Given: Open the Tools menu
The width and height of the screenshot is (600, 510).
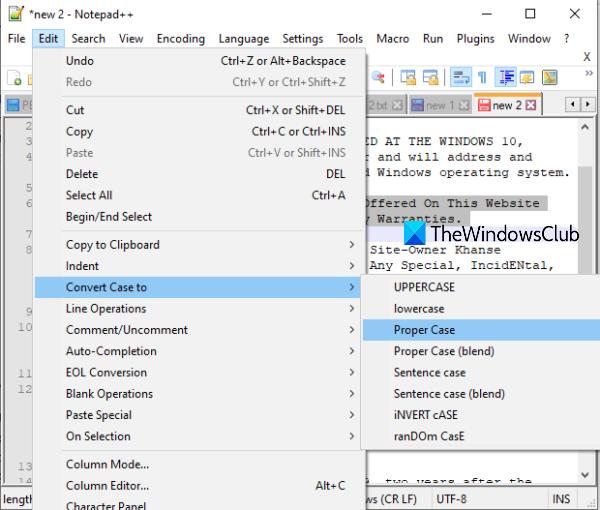Looking at the screenshot, I should (x=350, y=39).
